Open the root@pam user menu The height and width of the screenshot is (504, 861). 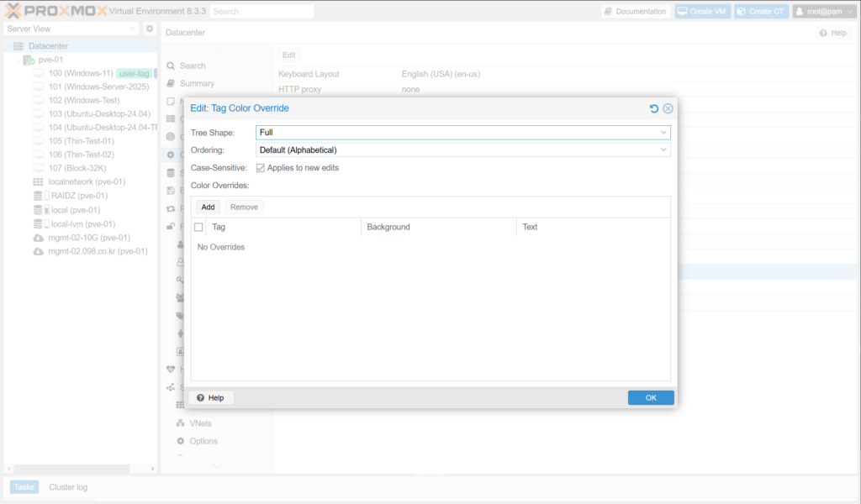823,12
